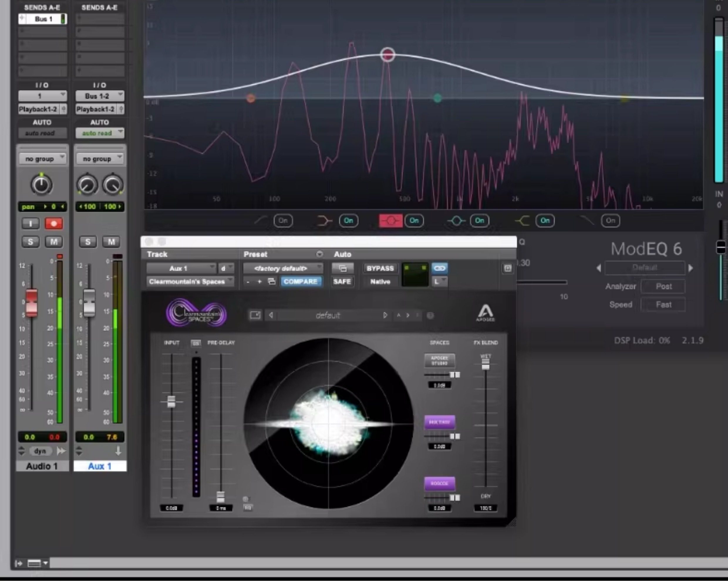728x582 pixels.
Task: Click the Speed Fast button
Action: click(x=663, y=304)
